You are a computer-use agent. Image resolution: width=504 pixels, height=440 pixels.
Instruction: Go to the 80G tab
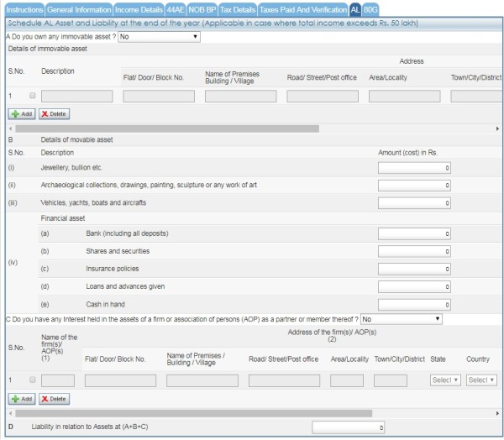(x=371, y=8)
